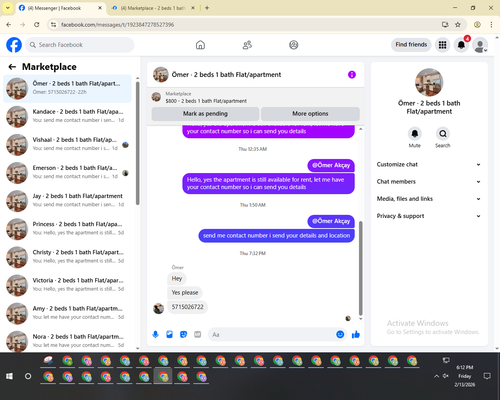
Task: Go to the Home feed icon
Action: pyautogui.click(x=200, y=45)
